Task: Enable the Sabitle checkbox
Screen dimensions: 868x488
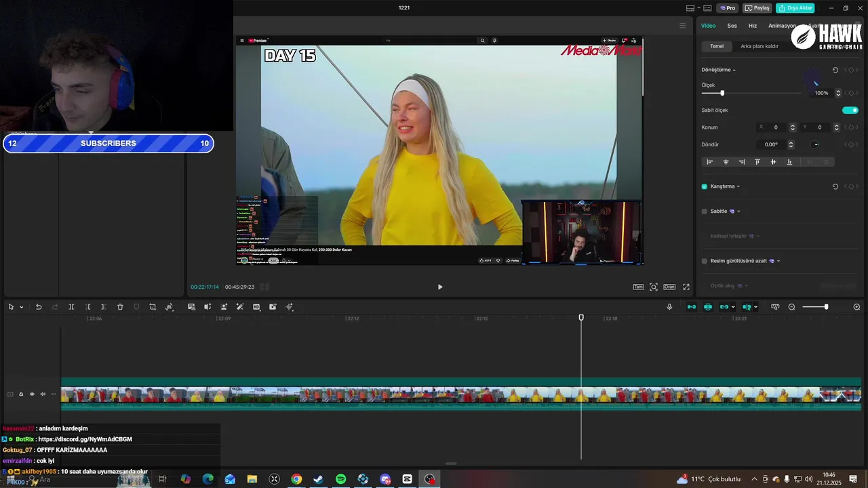Action: (705, 211)
